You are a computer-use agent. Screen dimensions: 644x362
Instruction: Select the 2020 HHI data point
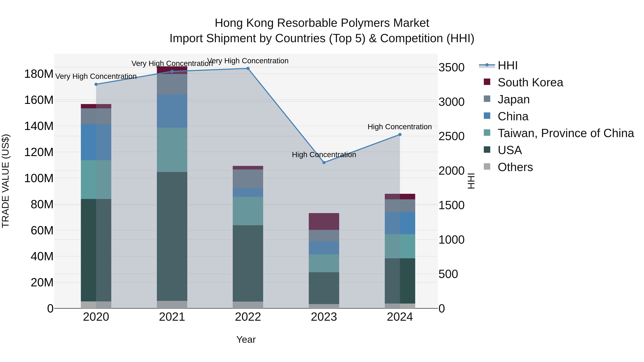[x=96, y=84]
